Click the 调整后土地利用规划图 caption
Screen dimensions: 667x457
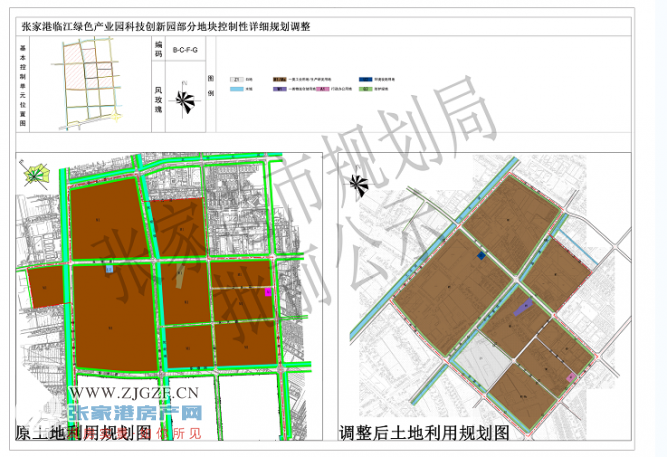pos(425,433)
